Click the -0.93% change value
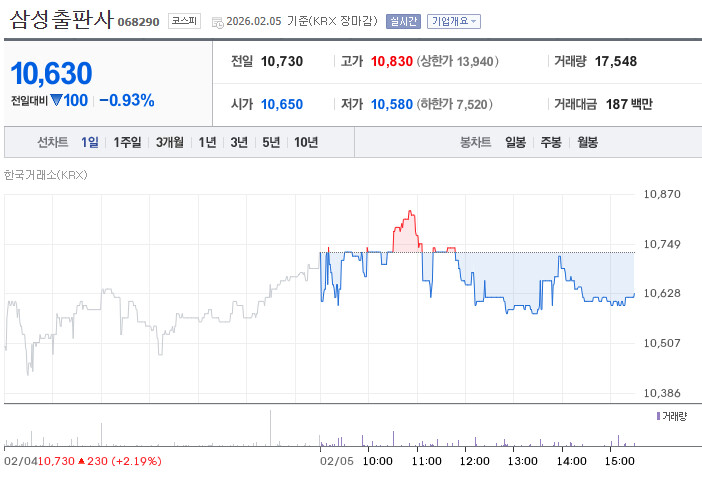The image size is (702, 492). coord(127,100)
